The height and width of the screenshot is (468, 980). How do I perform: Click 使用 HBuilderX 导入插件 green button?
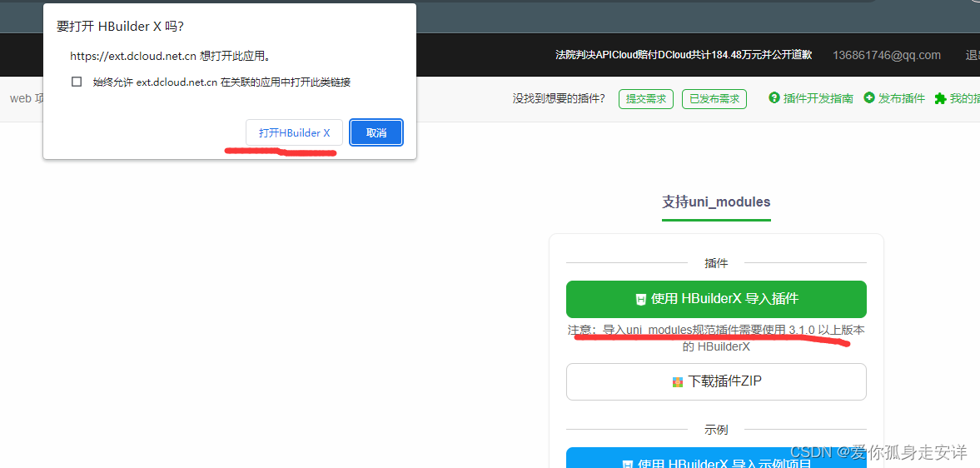pyautogui.click(x=716, y=299)
